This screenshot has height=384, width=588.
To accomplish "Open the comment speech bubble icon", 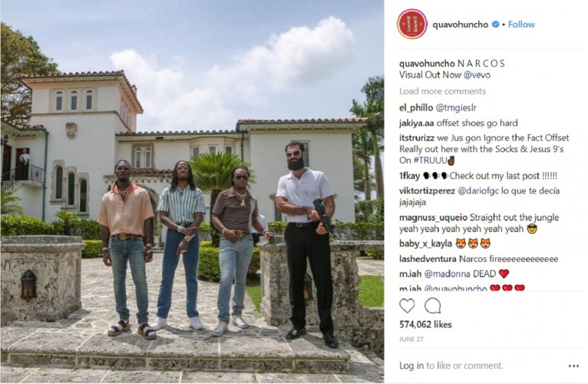I will point(432,306).
